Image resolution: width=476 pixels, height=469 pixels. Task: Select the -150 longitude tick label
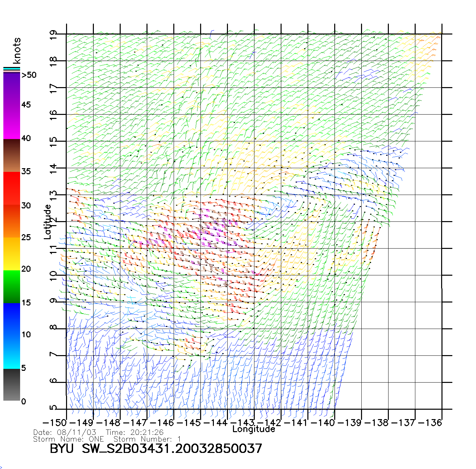(55, 423)
